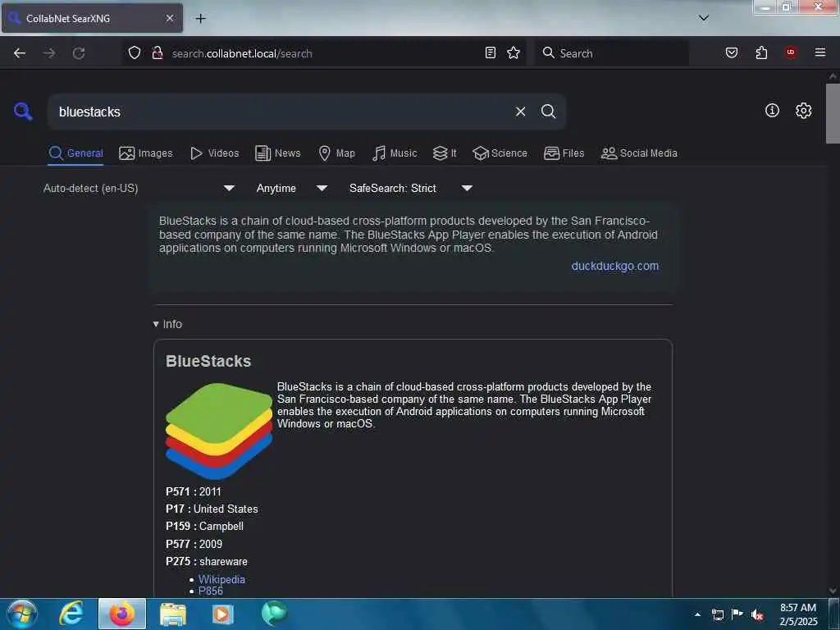Click the SearXNG magnifier logo
This screenshot has width=840, height=630.
pos(23,112)
